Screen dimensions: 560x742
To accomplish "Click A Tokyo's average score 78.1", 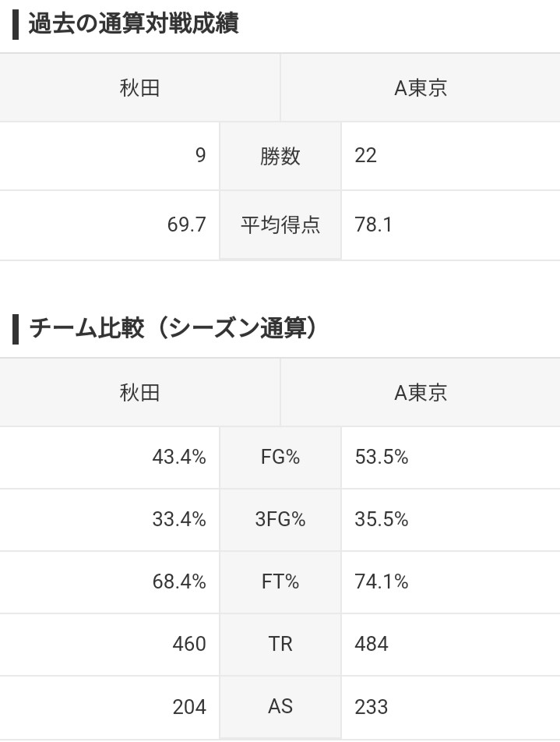I will point(373,224).
